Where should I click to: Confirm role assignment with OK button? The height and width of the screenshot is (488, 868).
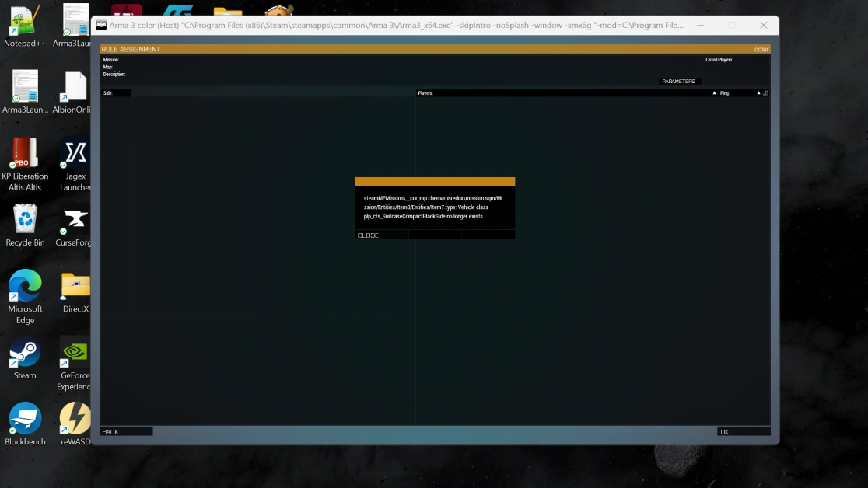pyautogui.click(x=744, y=431)
